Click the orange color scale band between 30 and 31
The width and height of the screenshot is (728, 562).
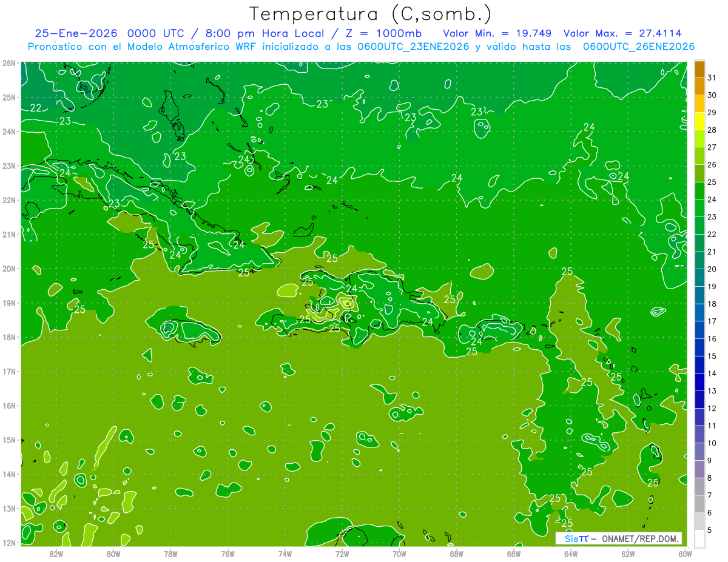699,87
